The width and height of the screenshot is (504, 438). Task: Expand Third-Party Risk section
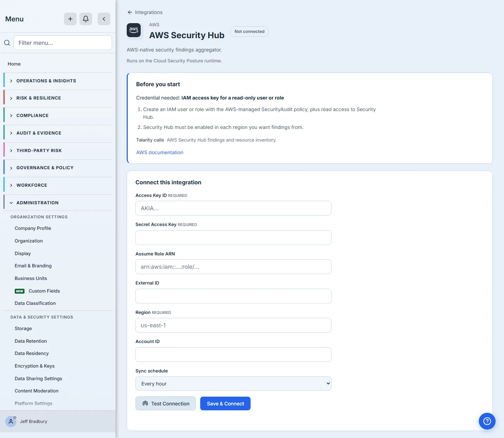(58, 151)
